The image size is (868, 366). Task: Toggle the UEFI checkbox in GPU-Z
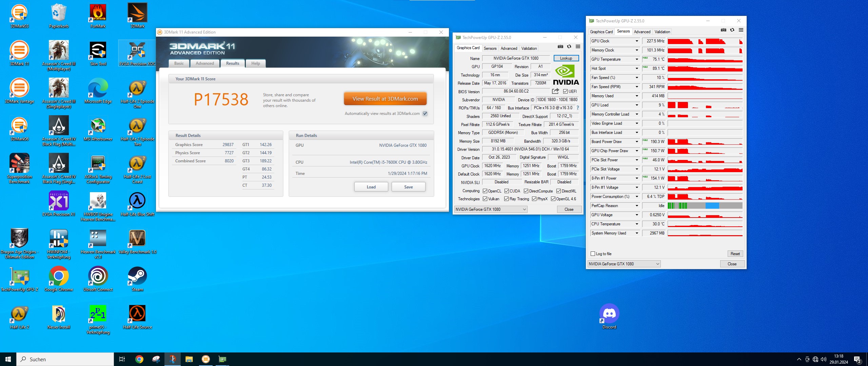click(x=566, y=91)
